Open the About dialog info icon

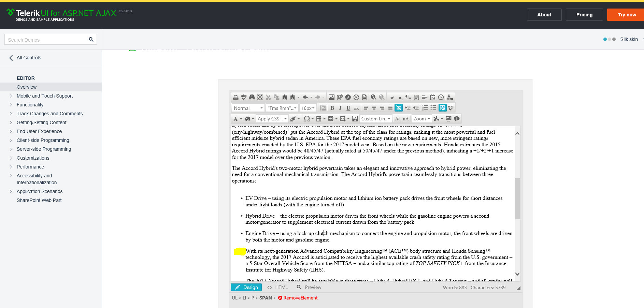(457, 119)
